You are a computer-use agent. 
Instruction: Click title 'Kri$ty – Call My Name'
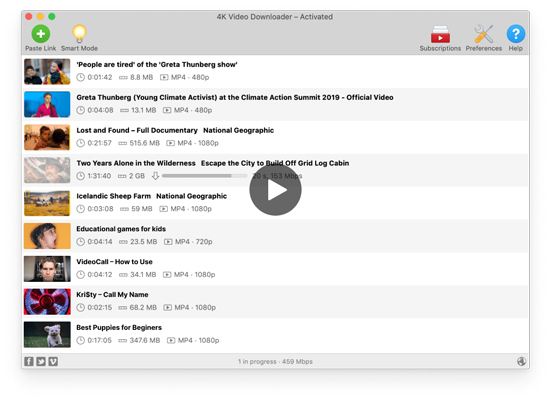tap(112, 295)
